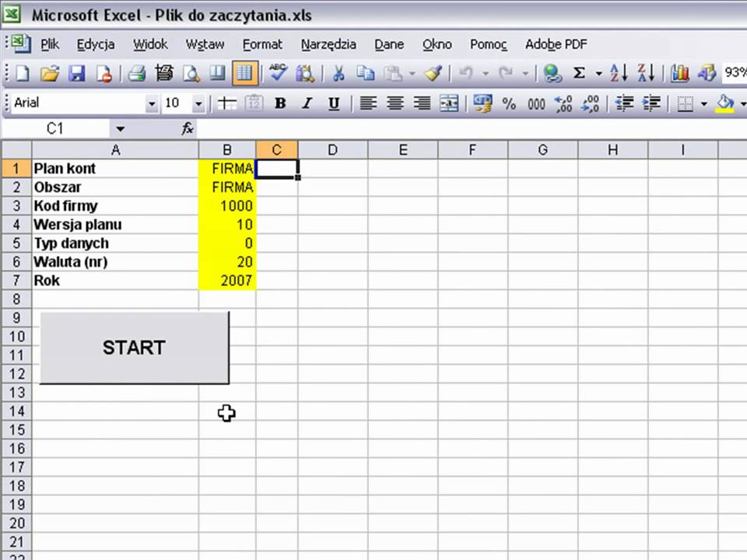This screenshot has width=747, height=560.
Task: Decrease indent of cell content
Action: 624,103
